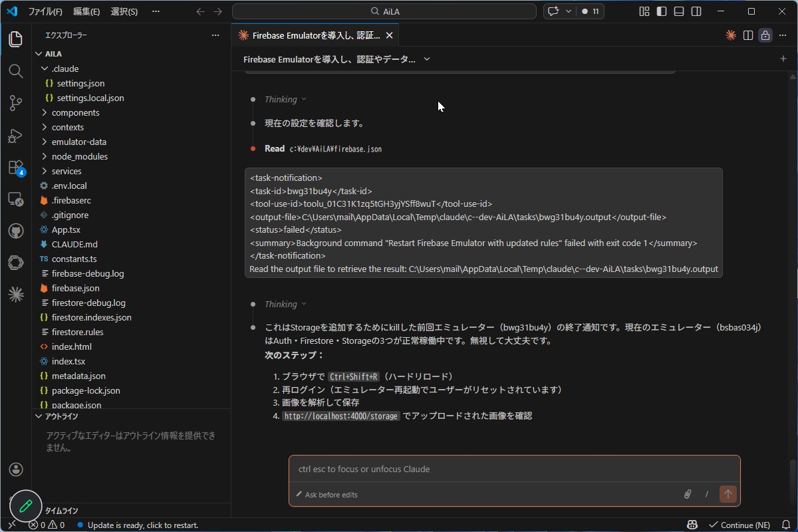Open Run and Debug view
Screen dimensions: 798x532
click(16, 135)
